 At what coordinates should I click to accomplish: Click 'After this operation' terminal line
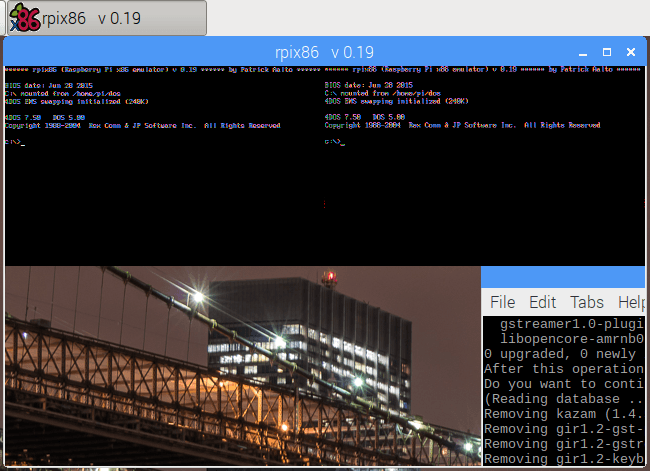564,369
